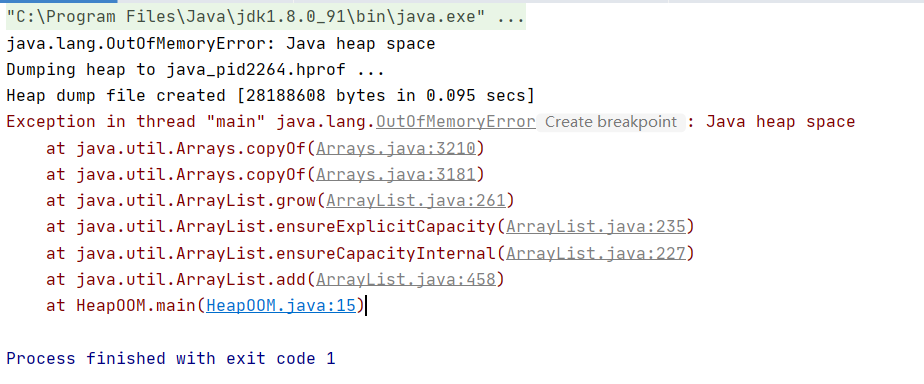Open the ArrayList.java:235 link
Viewport: 924px width, 384px height.
[x=596, y=227]
